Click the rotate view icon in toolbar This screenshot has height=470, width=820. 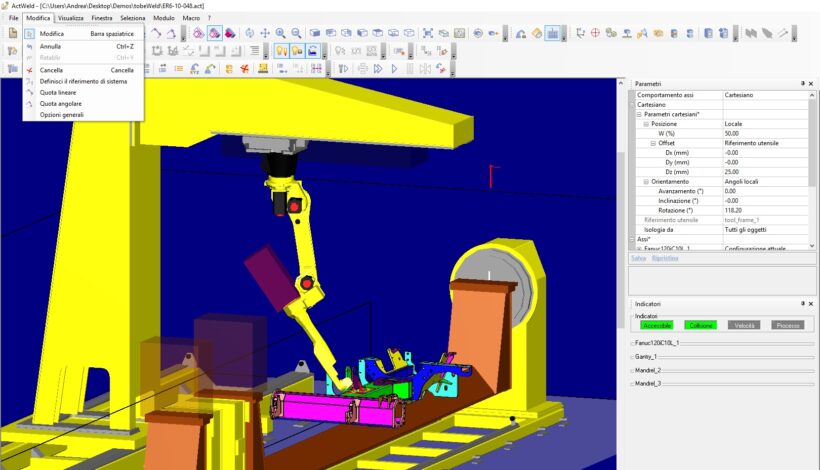coord(249,33)
